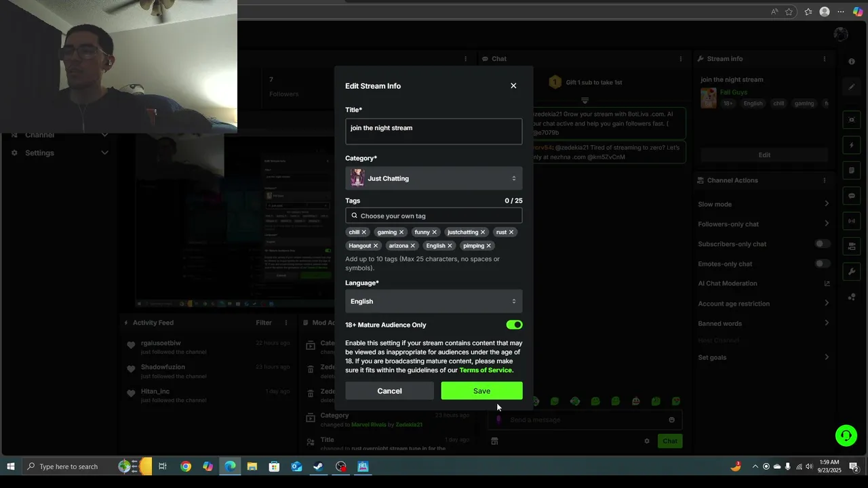This screenshot has width=868, height=488.
Task: Open Activity Feed Filter
Action: (x=264, y=323)
